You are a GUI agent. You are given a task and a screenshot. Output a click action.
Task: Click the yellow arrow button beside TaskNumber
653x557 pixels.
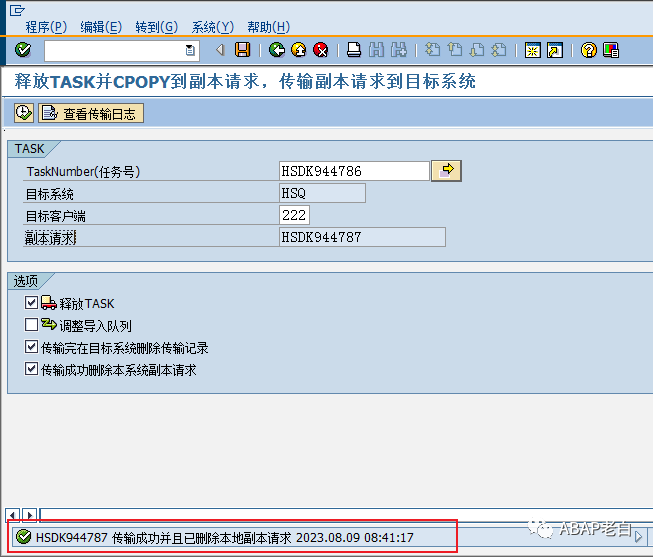(446, 171)
